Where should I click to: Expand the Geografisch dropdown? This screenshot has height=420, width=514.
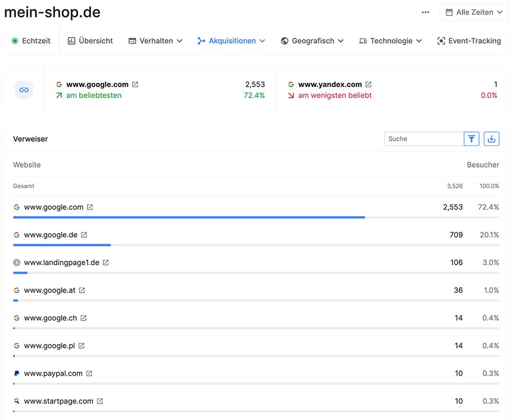(x=312, y=41)
